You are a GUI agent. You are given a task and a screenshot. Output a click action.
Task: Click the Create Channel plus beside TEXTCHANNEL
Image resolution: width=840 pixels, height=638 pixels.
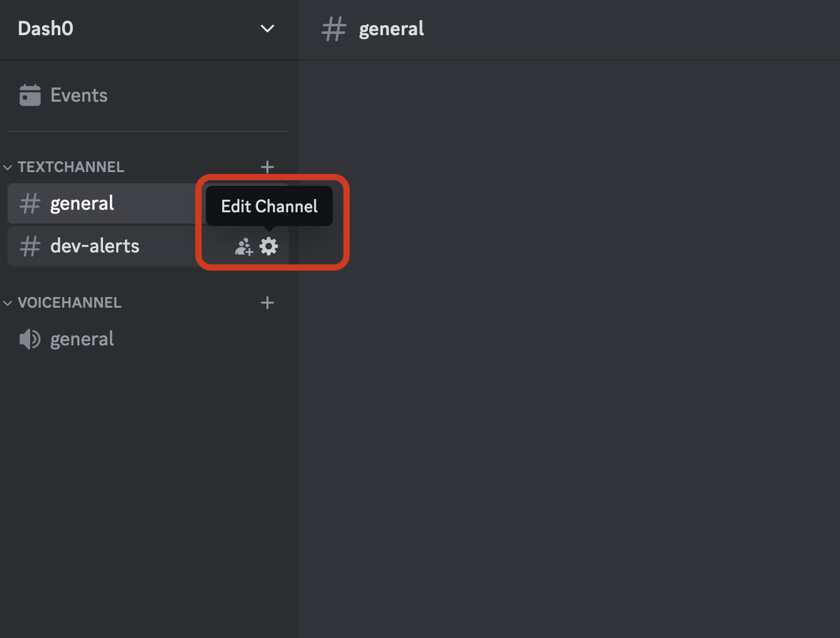point(267,167)
